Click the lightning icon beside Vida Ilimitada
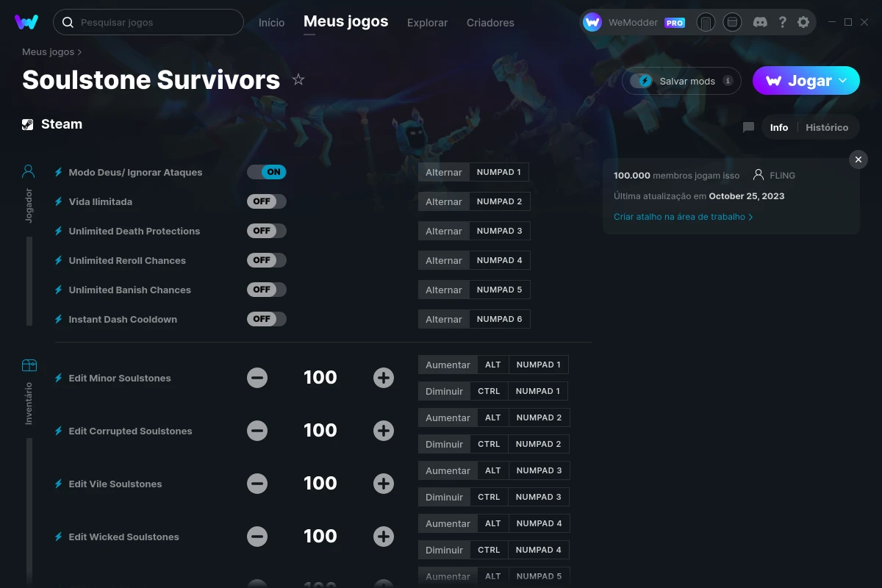The image size is (882, 588). (59, 201)
